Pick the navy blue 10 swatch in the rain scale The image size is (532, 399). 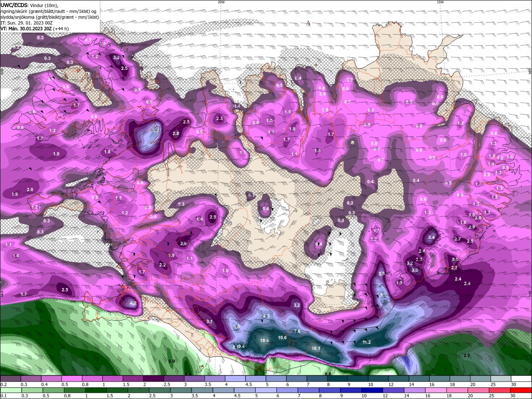(x=372, y=390)
